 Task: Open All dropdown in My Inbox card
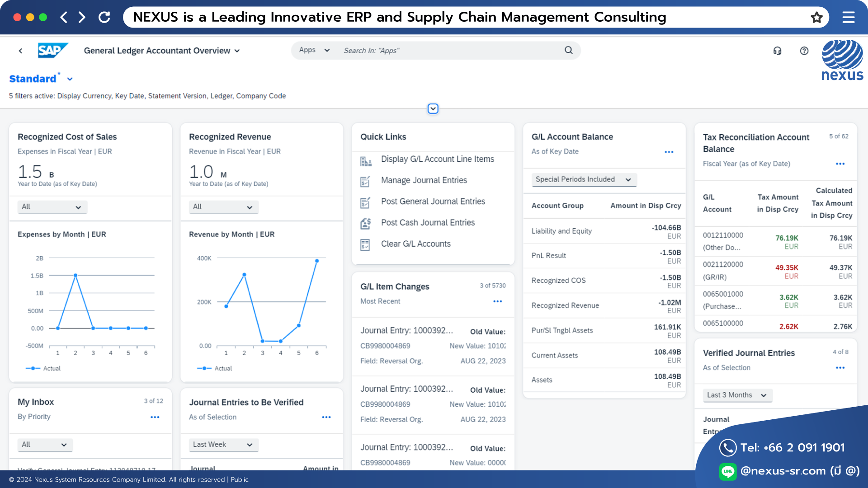click(x=45, y=445)
